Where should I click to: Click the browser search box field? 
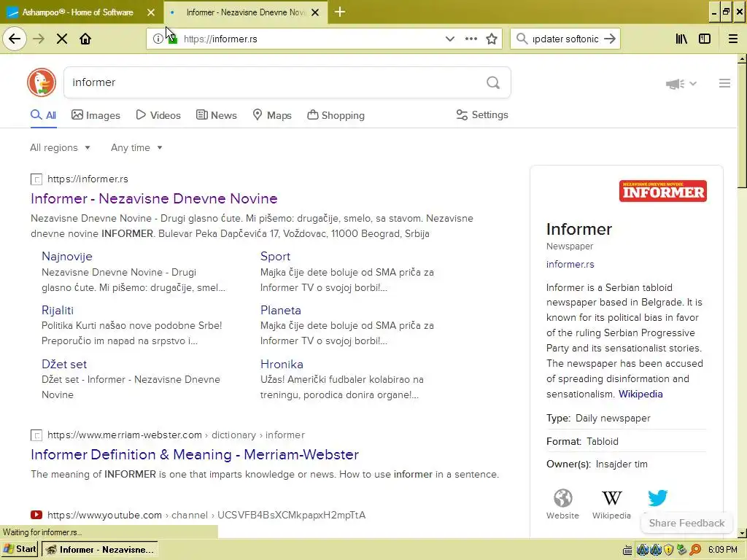(565, 39)
